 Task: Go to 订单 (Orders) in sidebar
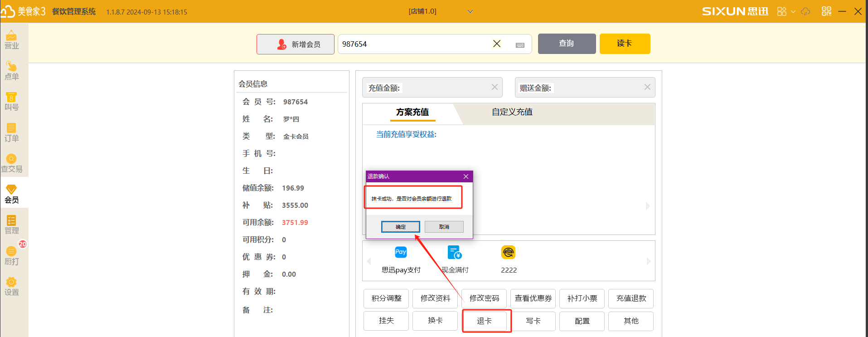12,133
